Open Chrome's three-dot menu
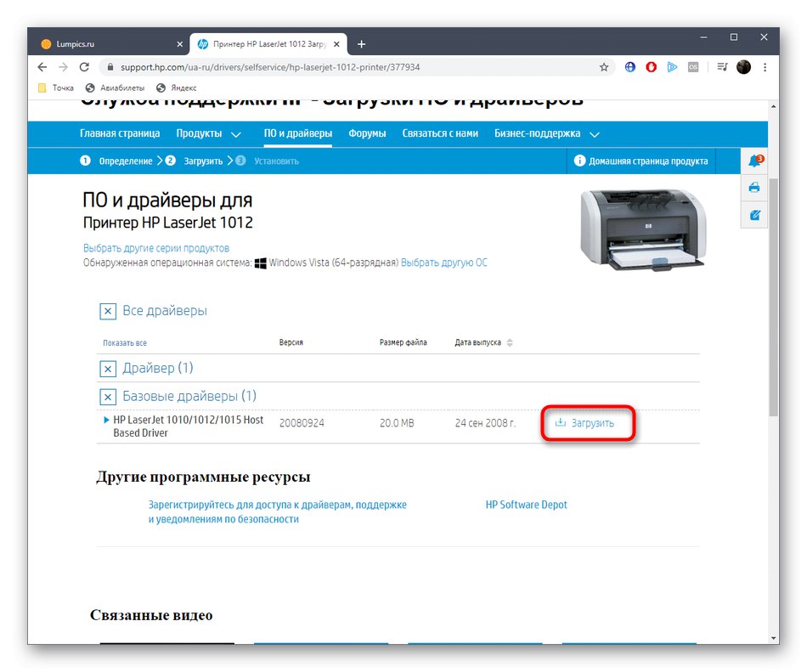 click(x=765, y=67)
